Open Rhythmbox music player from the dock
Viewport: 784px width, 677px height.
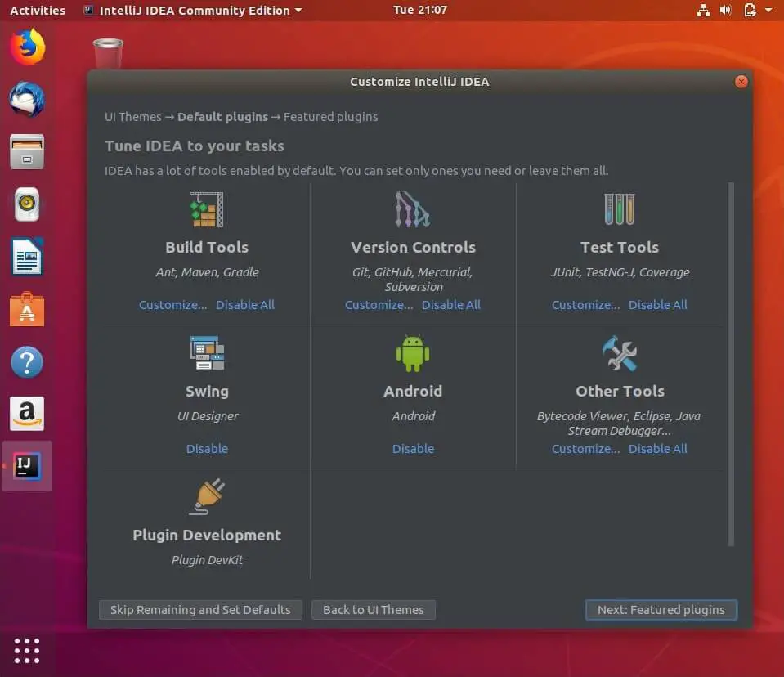pos(27,204)
